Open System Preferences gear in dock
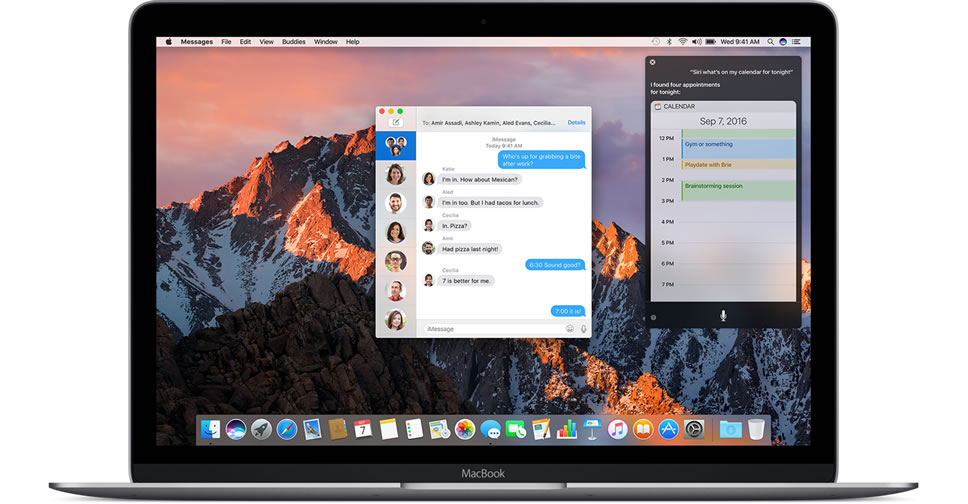 (x=694, y=429)
